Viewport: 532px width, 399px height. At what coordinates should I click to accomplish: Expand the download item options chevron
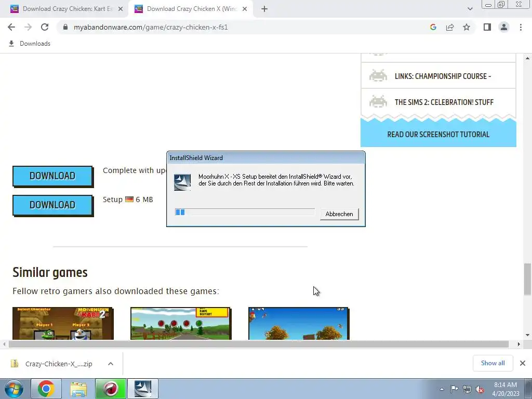(111, 364)
